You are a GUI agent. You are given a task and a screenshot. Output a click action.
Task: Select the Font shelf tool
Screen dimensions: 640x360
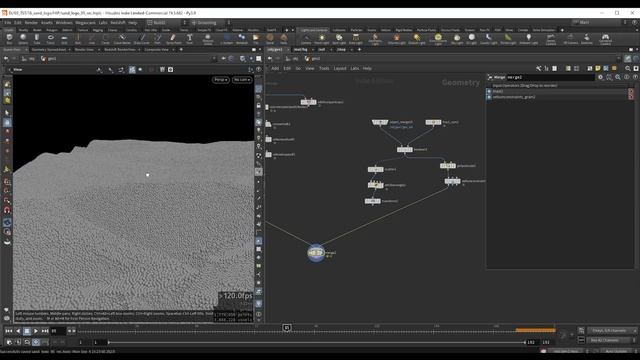(x=189, y=39)
